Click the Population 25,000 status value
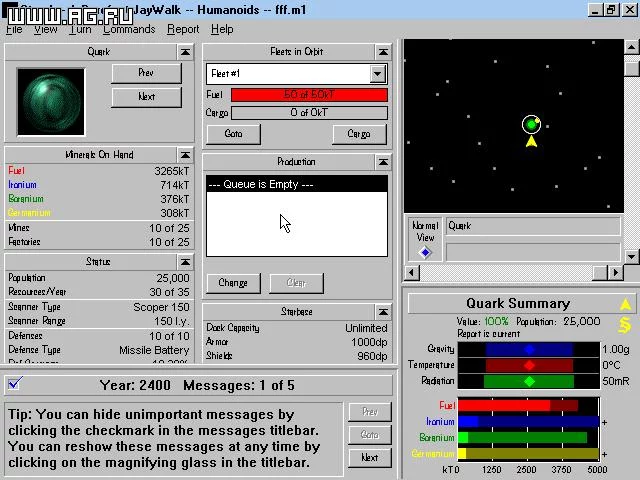Screen dimensions: 640x480 (x=173, y=278)
